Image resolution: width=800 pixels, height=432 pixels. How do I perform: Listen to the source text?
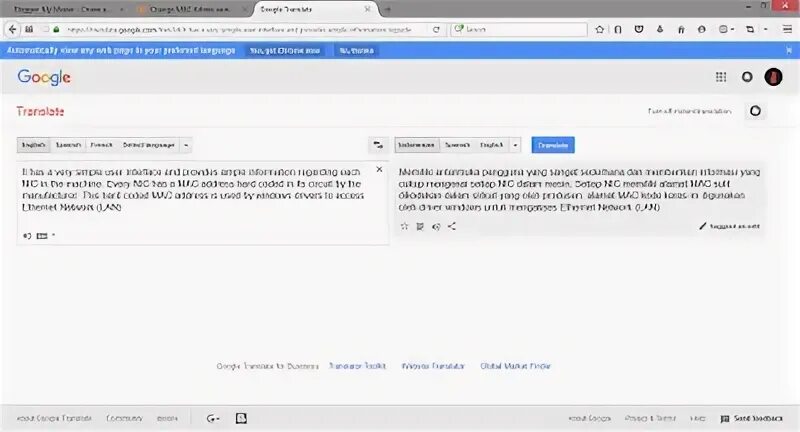click(x=27, y=236)
